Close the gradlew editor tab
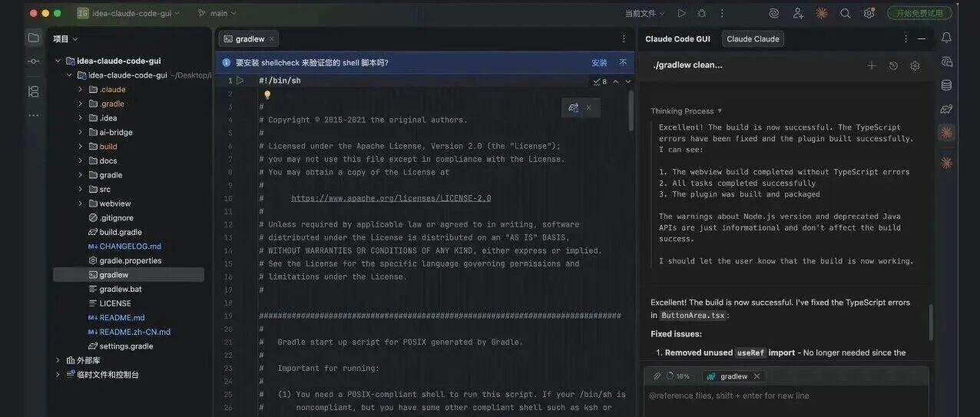The image size is (980, 417). [x=272, y=38]
